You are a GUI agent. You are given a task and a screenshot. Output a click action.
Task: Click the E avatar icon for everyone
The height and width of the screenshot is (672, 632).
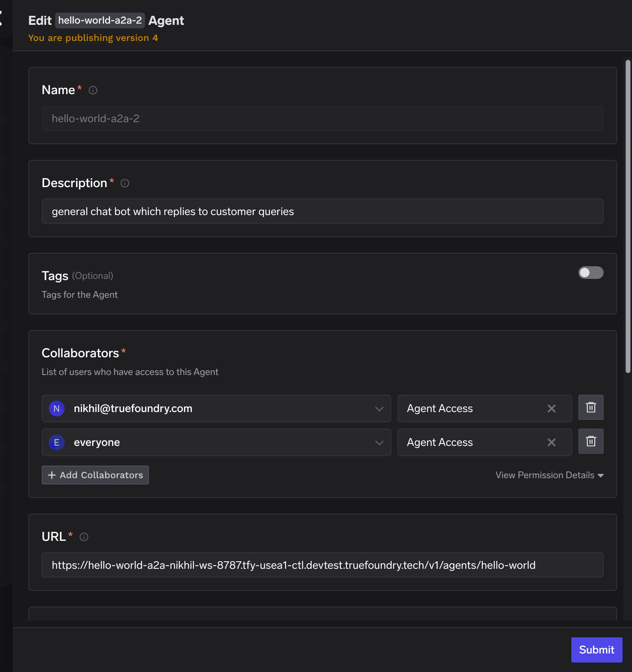(x=56, y=442)
